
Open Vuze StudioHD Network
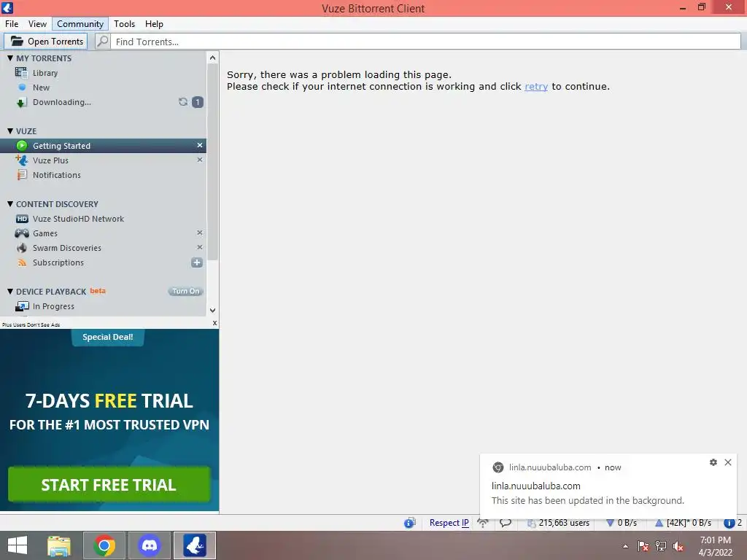[x=78, y=219]
